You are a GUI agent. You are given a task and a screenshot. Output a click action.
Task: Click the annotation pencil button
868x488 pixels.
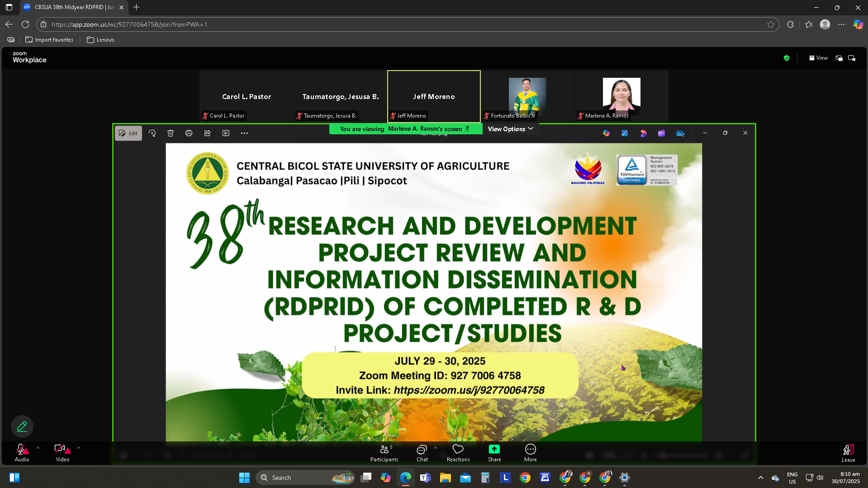tap(22, 426)
